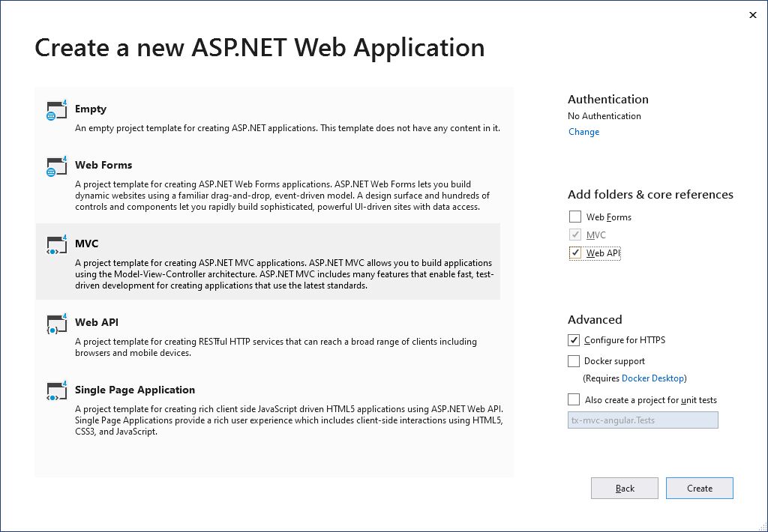Select the Web Forms template title
Image resolution: width=768 pixels, height=532 pixels.
pyautogui.click(x=103, y=165)
